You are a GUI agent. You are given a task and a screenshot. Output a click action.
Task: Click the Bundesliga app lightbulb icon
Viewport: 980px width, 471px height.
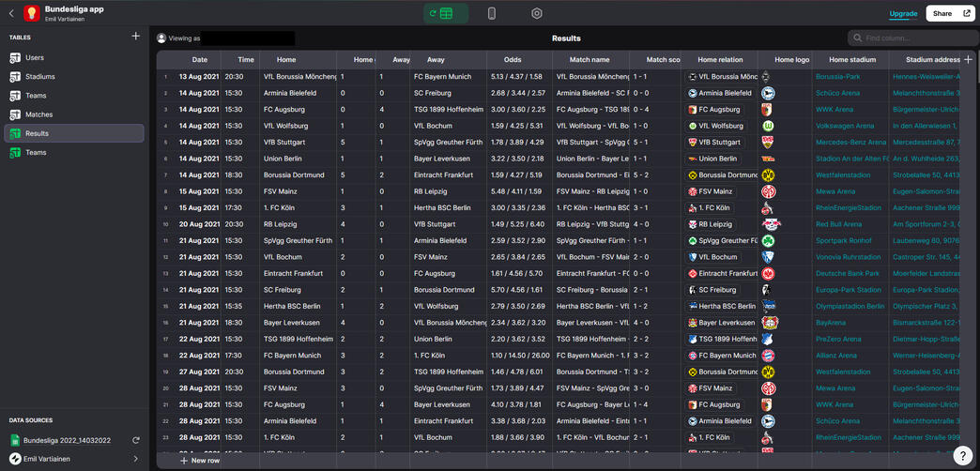click(32, 13)
